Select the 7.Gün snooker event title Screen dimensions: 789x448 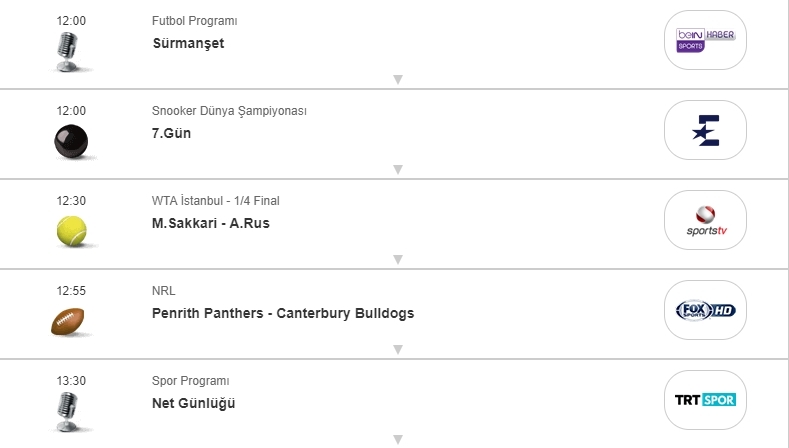pos(172,133)
